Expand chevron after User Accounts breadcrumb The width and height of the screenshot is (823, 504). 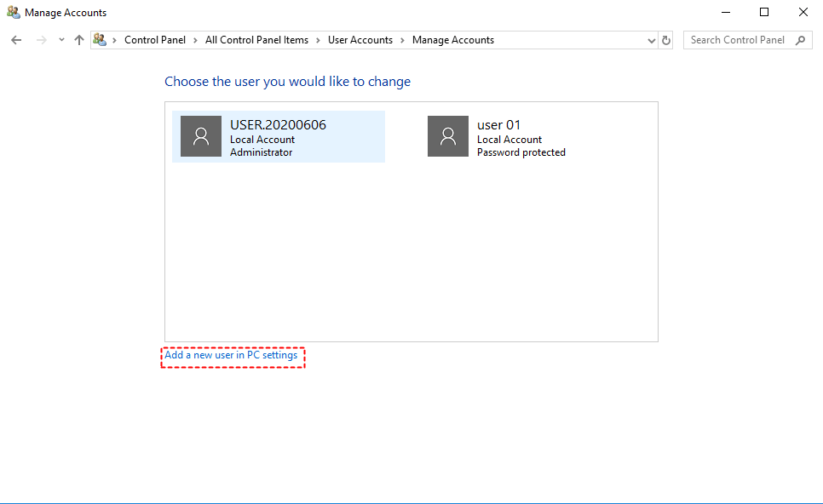[x=403, y=40]
